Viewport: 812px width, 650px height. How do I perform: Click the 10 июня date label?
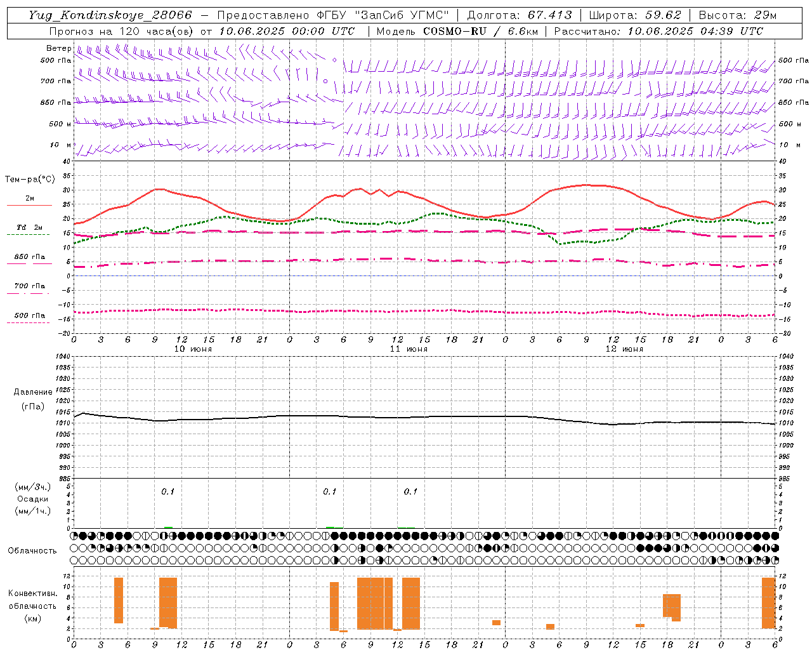point(193,348)
